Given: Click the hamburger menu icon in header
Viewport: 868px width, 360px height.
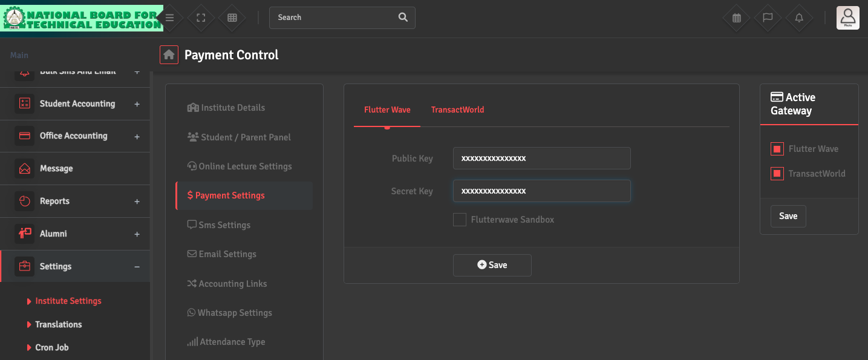Looking at the screenshot, I should click(170, 18).
